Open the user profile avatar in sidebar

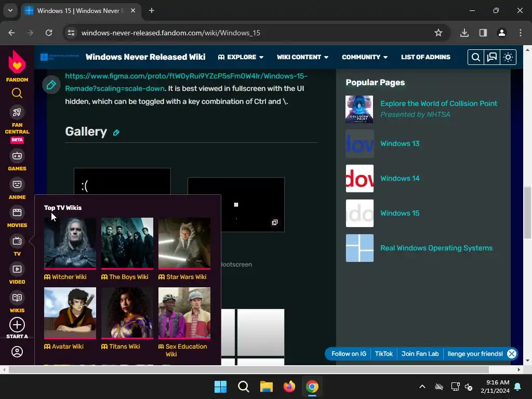17,352
